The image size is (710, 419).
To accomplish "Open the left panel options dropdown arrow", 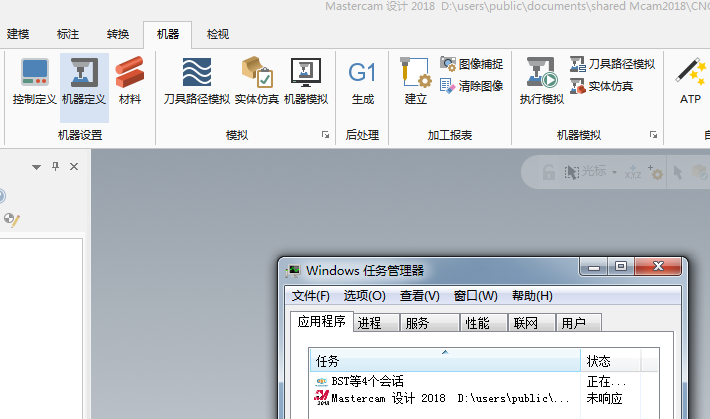I will coord(37,167).
